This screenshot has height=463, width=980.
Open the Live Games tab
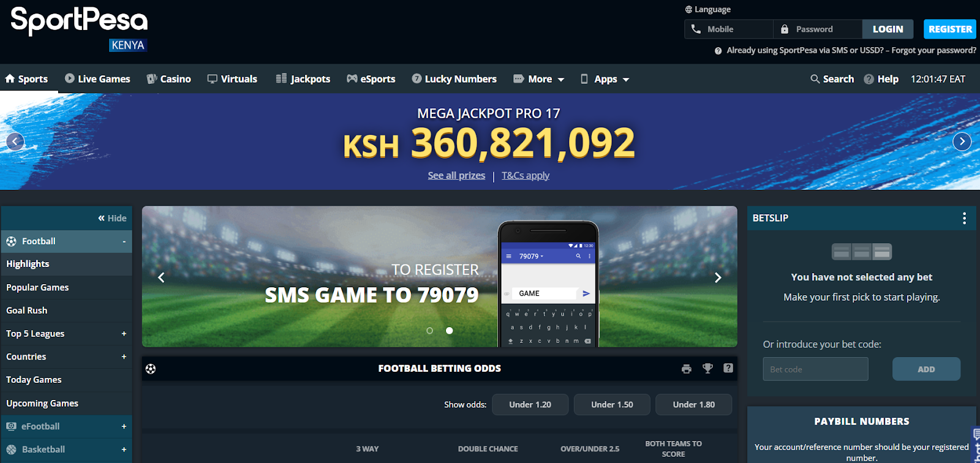[97, 79]
